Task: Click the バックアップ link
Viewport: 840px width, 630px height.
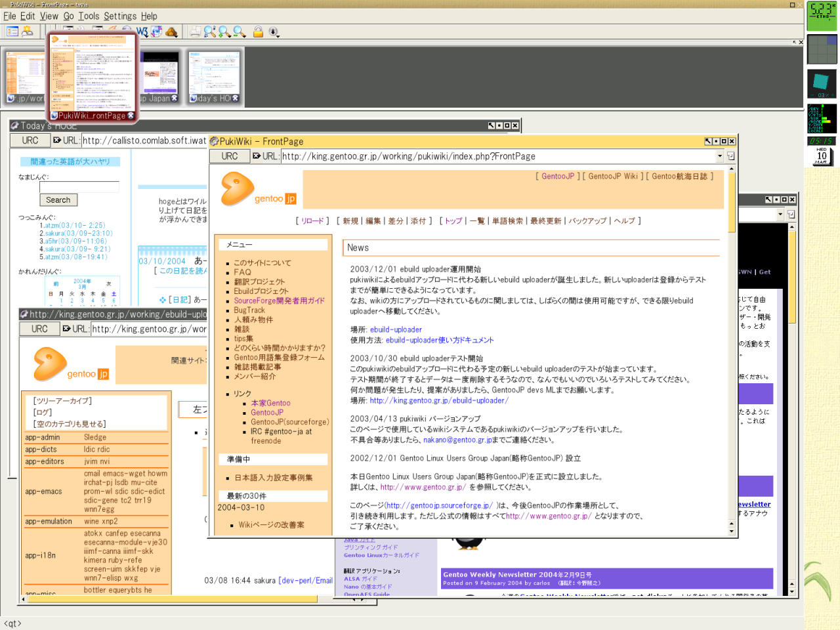Action: (x=587, y=221)
